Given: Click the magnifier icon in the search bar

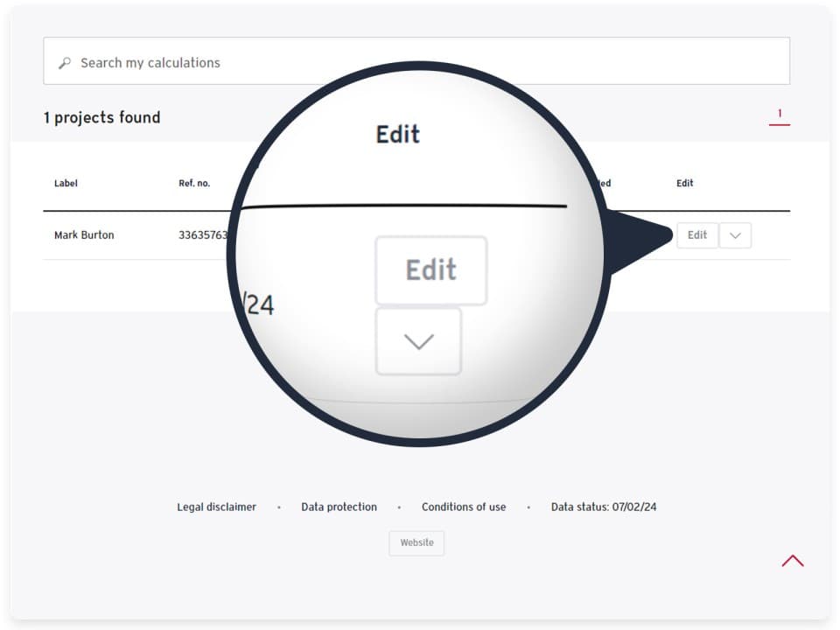Looking at the screenshot, I should (x=64, y=63).
